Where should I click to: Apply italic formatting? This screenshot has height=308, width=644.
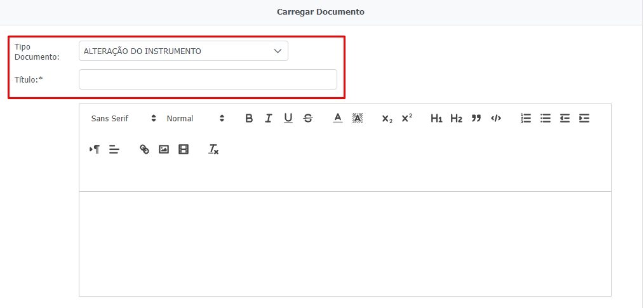click(x=269, y=118)
